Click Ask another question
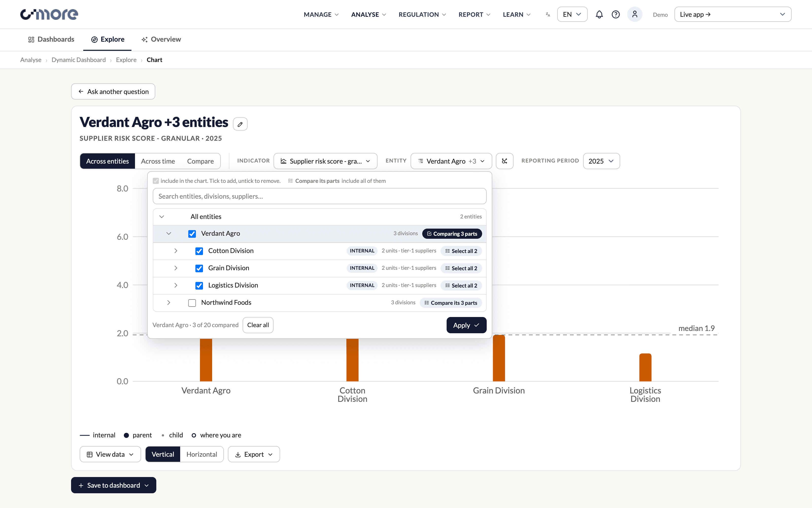Viewport: 812px width, 508px height. pos(113,91)
